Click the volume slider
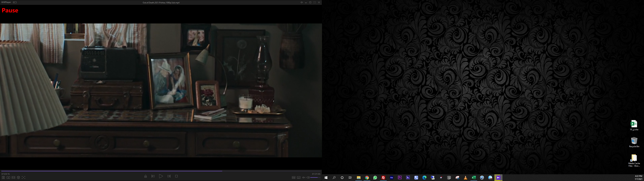644x181 pixels. tap(315, 177)
